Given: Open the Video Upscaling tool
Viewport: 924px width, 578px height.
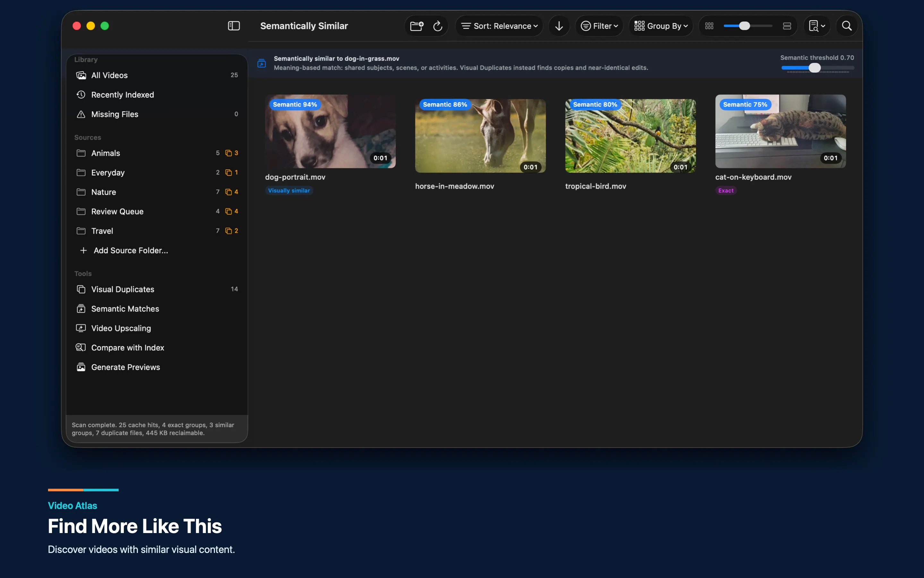Looking at the screenshot, I should [x=157, y=328].
